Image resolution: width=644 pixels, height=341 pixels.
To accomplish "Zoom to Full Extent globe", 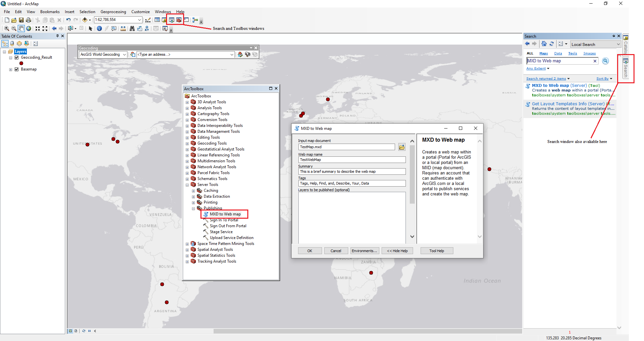I will point(29,29).
